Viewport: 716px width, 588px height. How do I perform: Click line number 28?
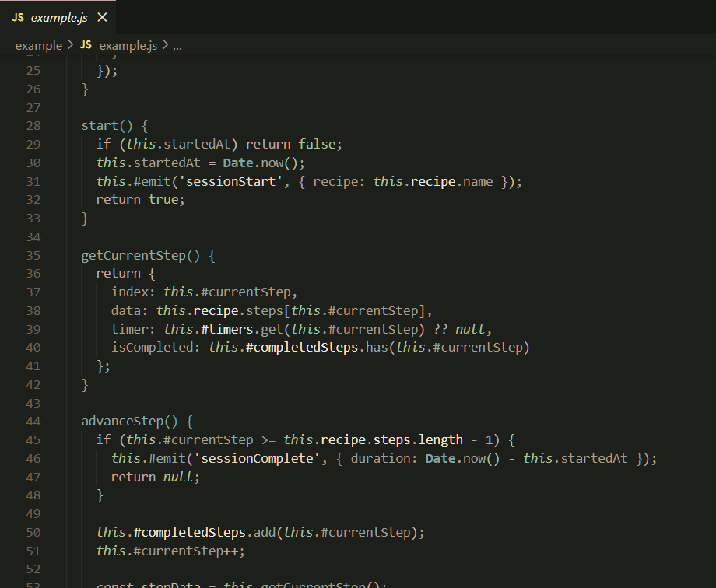(33, 126)
